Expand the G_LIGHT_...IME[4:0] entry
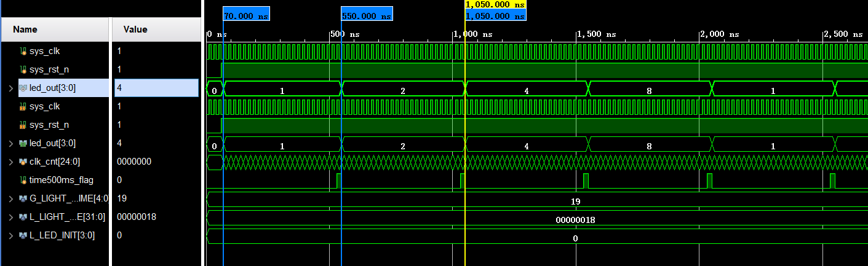The width and height of the screenshot is (868, 266). [x=11, y=198]
